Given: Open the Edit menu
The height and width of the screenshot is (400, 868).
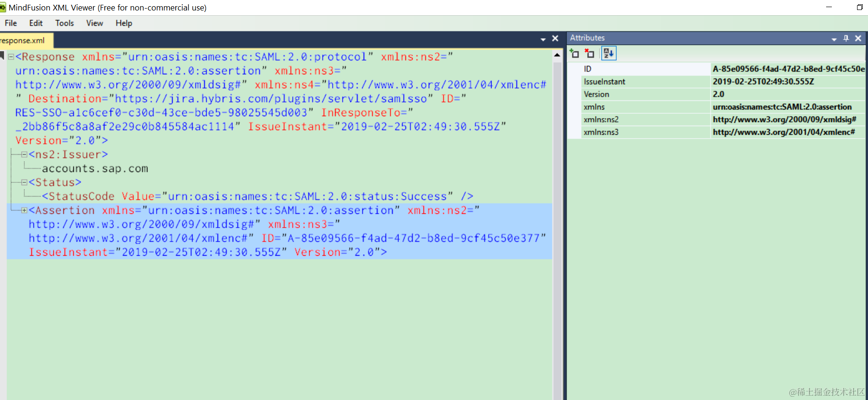Looking at the screenshot, I should point(36,23).
